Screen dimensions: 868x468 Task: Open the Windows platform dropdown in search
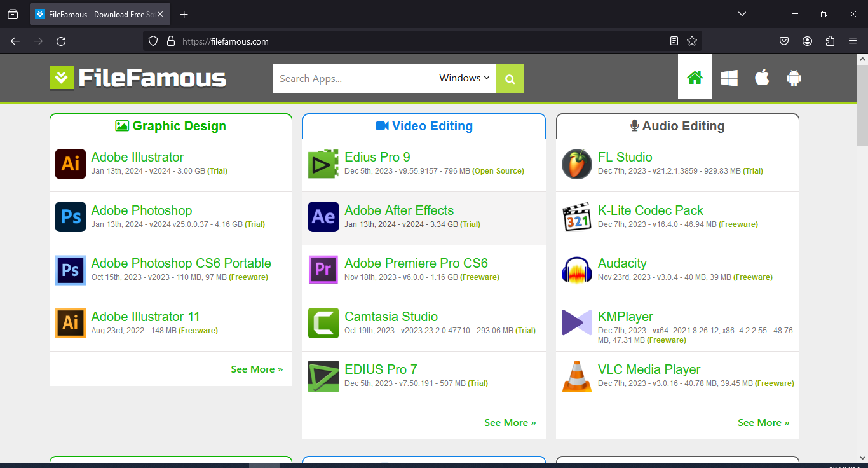pyautogui.click(x=465, y=78)
